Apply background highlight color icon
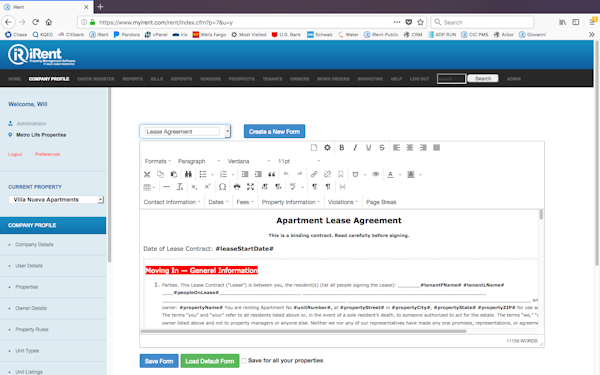This screenshot has width=600, height=375. pyautogui.click(x=411, y=174)
